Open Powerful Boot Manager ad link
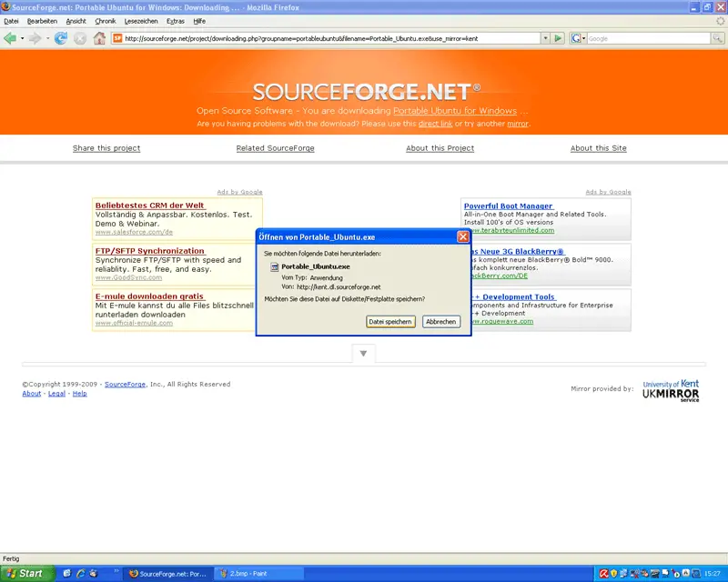 509,206
